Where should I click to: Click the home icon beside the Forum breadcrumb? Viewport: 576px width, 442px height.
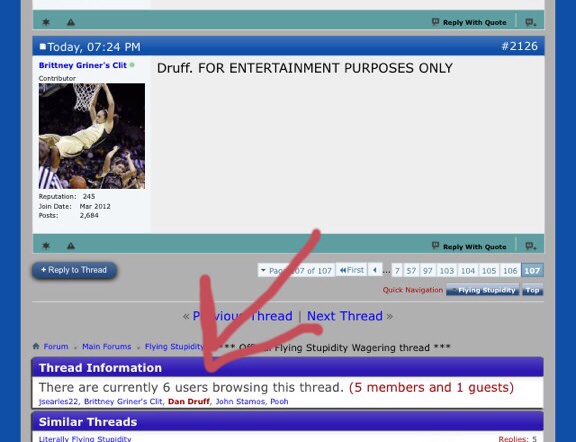[x=36, y=346]
